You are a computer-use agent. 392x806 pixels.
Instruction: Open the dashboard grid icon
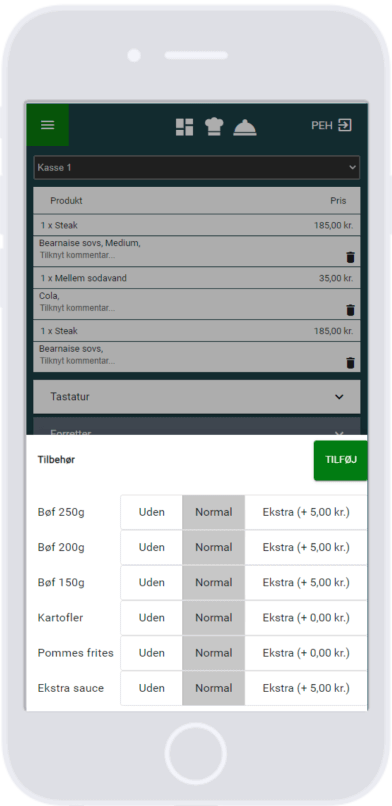(184, 127)
